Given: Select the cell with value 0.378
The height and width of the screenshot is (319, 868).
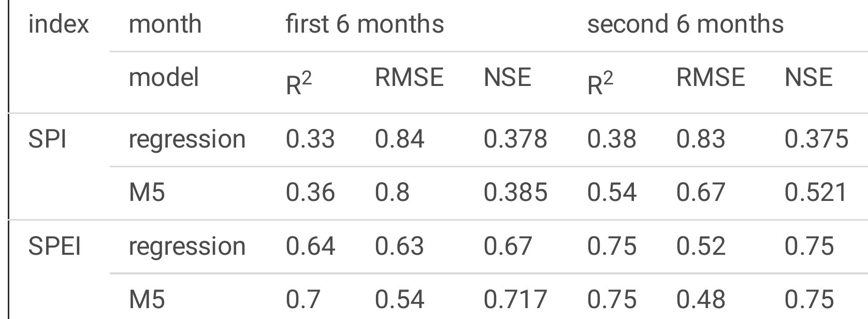Looking at the screenshot, I should pos(515,139).
